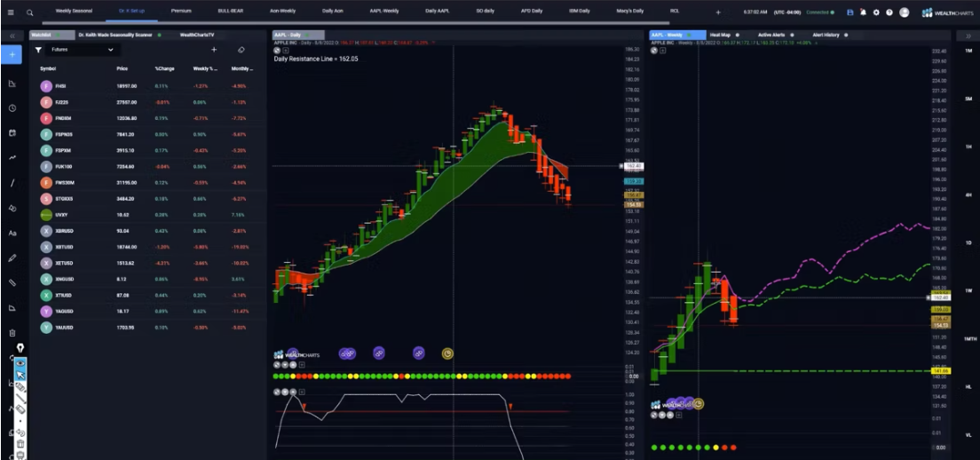Select the shapes tool in left sidebar
The image size is (980, 460).
click(x=12, y=208)
